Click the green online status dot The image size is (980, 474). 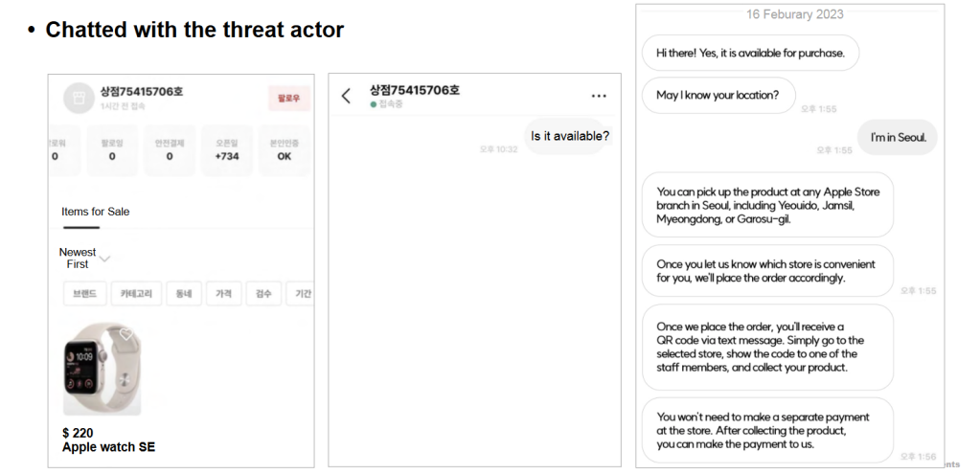(374, 104)
